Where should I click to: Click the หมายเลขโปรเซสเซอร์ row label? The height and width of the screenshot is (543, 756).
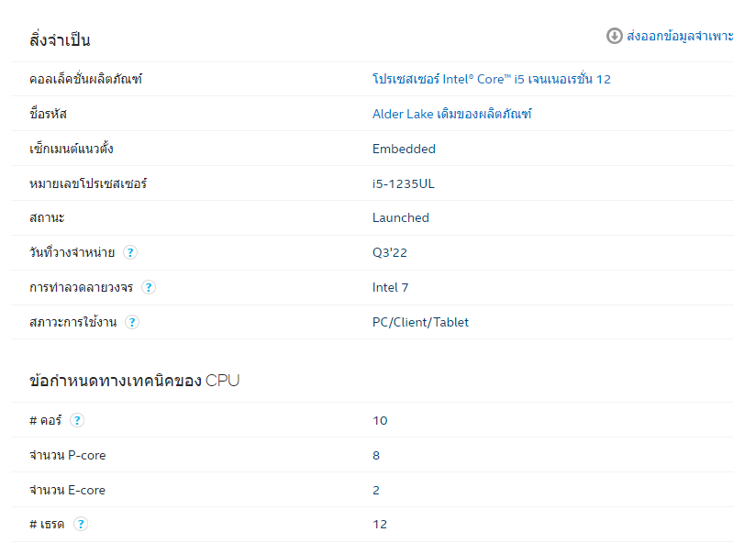pyautogui.click(x=88, y=183)
